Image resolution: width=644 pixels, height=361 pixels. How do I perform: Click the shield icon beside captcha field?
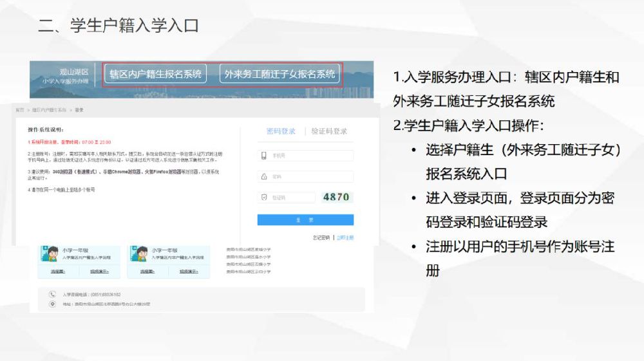263,198
